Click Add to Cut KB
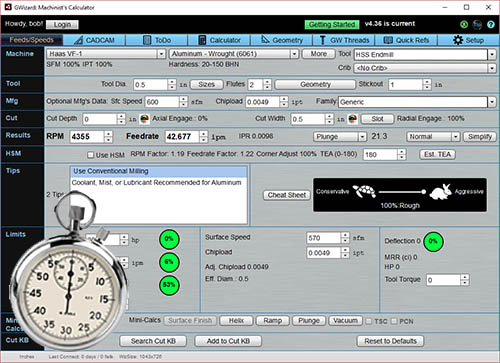 [x=228, y=341]
